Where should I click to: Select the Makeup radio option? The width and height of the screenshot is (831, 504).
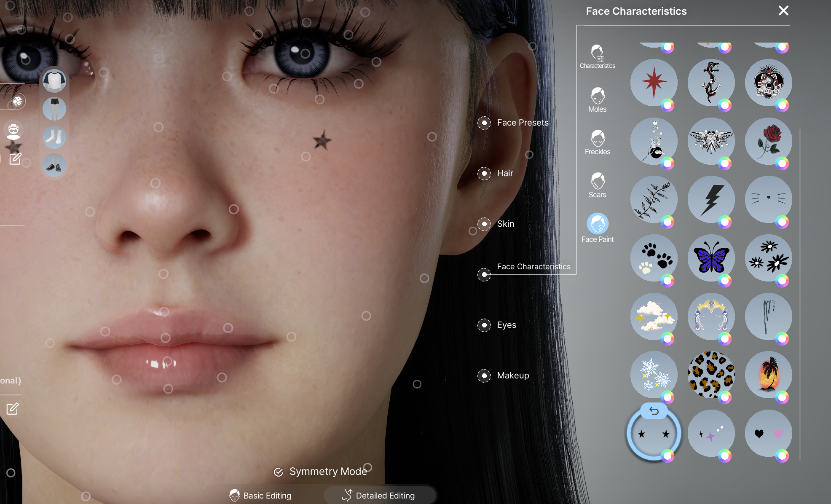point(484,375)
